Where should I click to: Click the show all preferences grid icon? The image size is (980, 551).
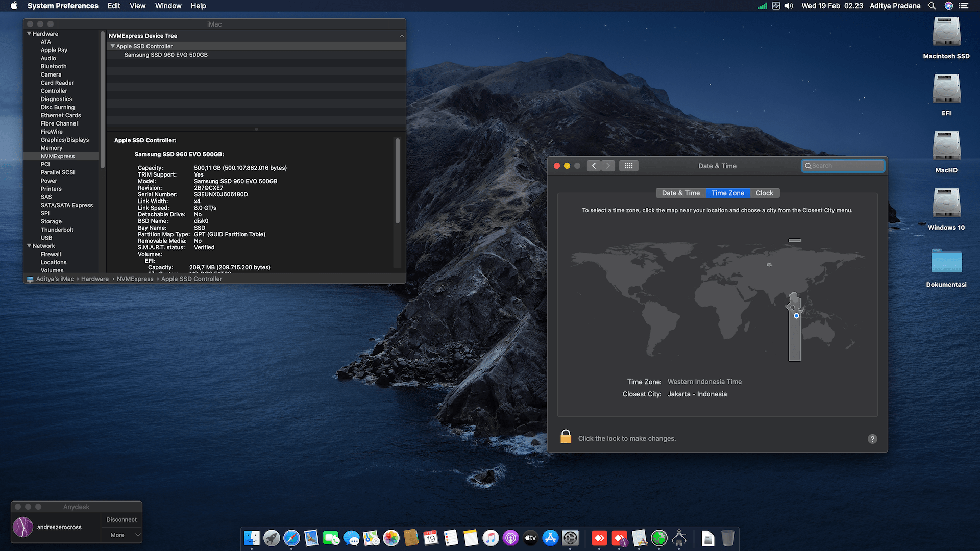click(628, 166)
